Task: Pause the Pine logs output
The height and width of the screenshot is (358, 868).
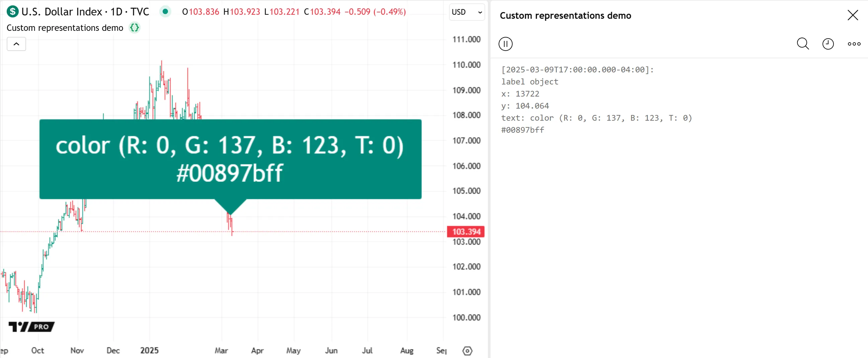Action: [x=505, y=44]
